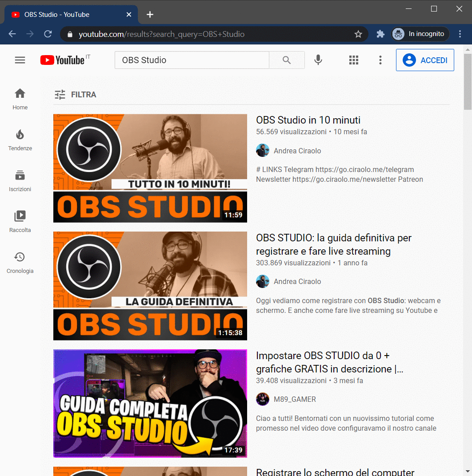Open thumbnail of la guida definitiva video

pos(150,286)
